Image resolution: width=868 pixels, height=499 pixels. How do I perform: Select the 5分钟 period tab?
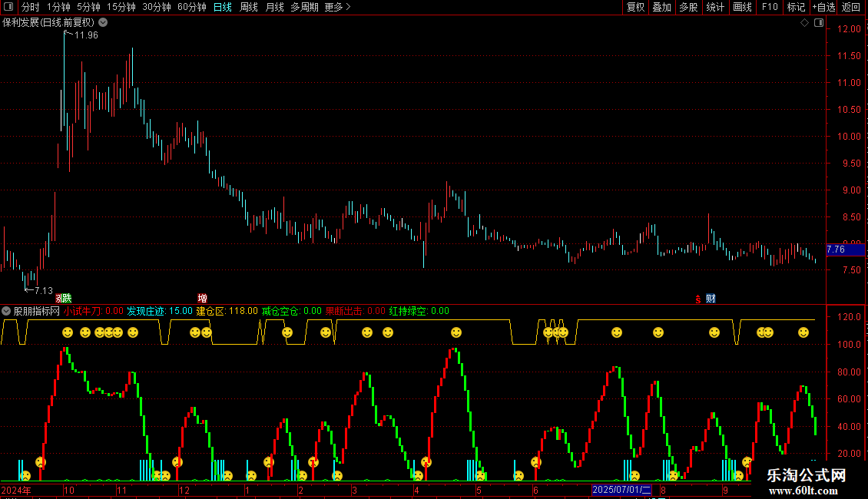[x=88, y=7]
